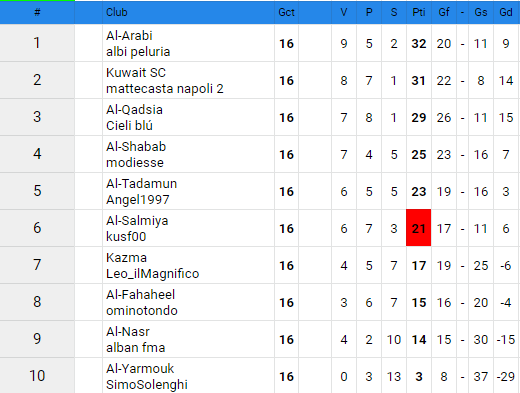The width and height of the screenshot is (520, 393).
Task: Select manager Cieli blú
Action: (x=129, y=126)
